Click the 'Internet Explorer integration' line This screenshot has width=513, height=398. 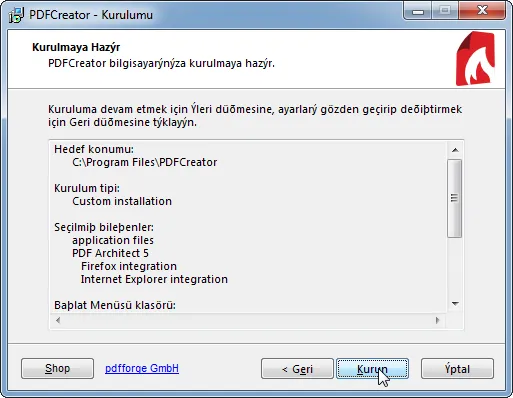[x=154, y=279]
